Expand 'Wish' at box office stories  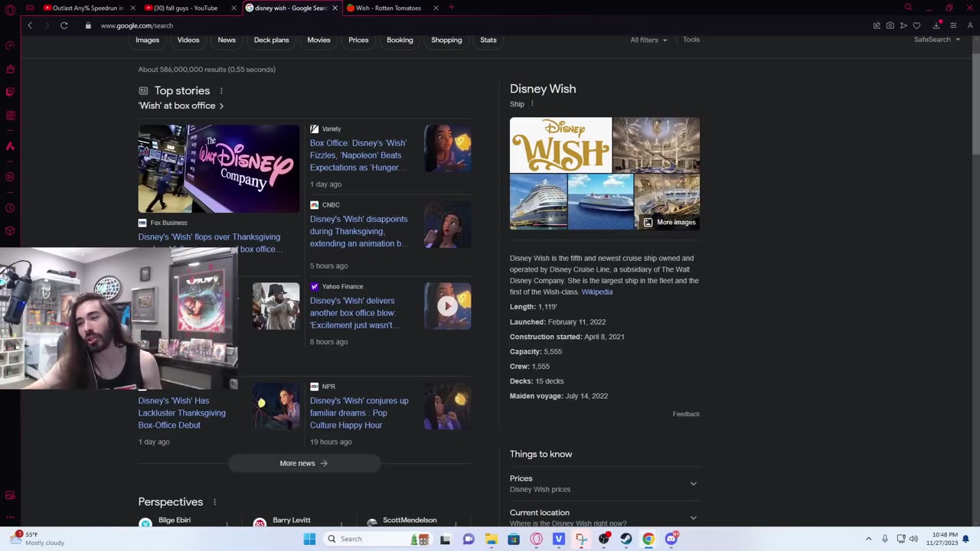(181, 106)
